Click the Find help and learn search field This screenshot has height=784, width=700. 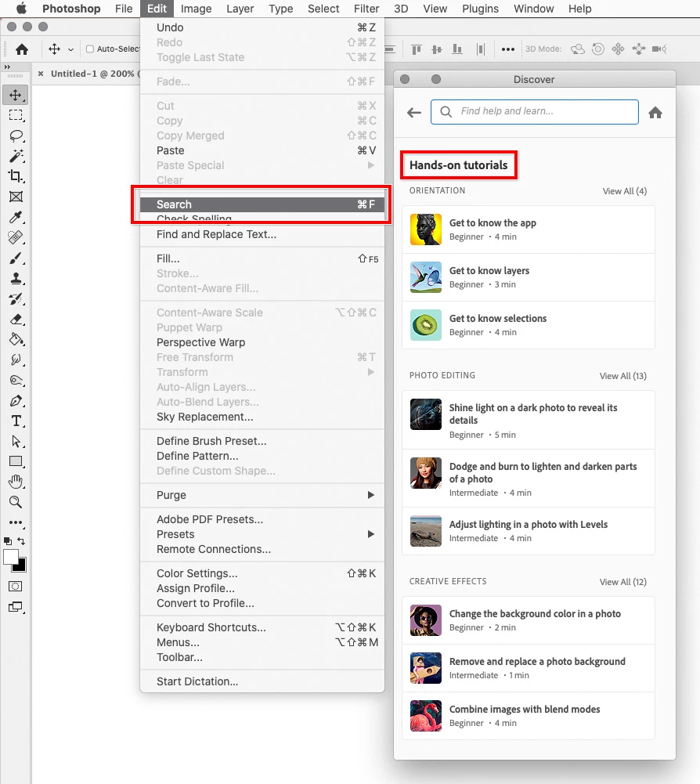pos(535,111)
